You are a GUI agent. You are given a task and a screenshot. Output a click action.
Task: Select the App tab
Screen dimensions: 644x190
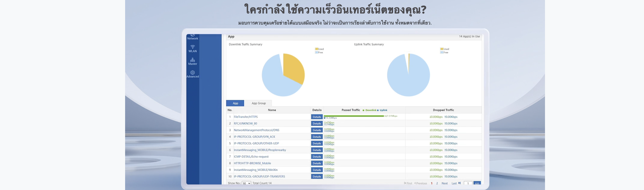235,103
